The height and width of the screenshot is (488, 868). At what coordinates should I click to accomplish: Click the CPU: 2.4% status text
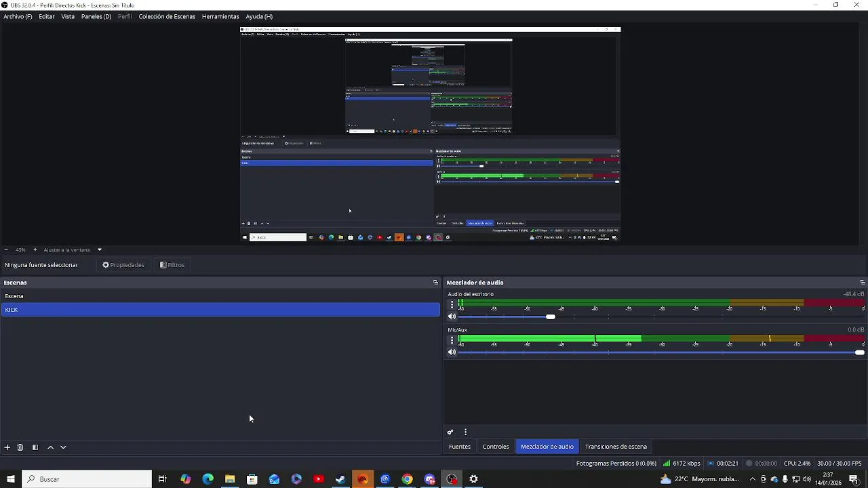tap(797, 464)
